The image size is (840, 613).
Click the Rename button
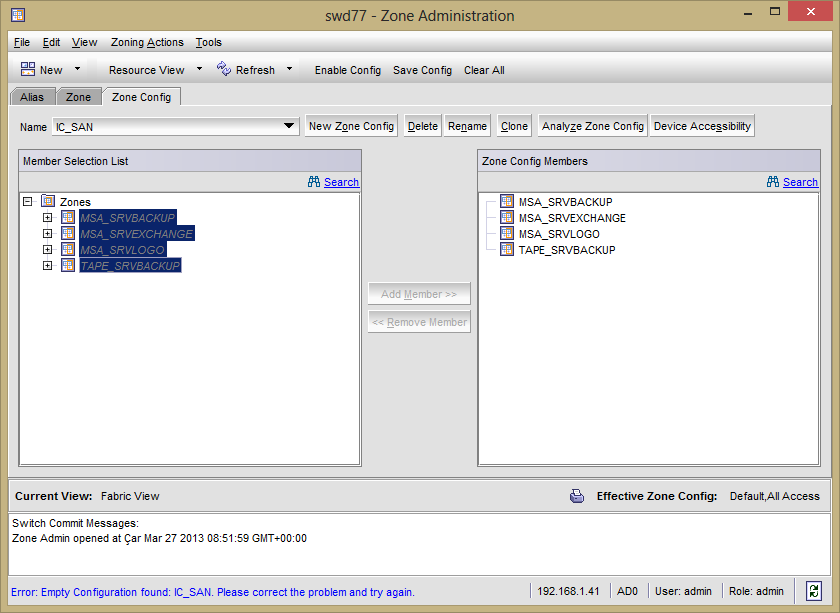click(x=467, y=126)
